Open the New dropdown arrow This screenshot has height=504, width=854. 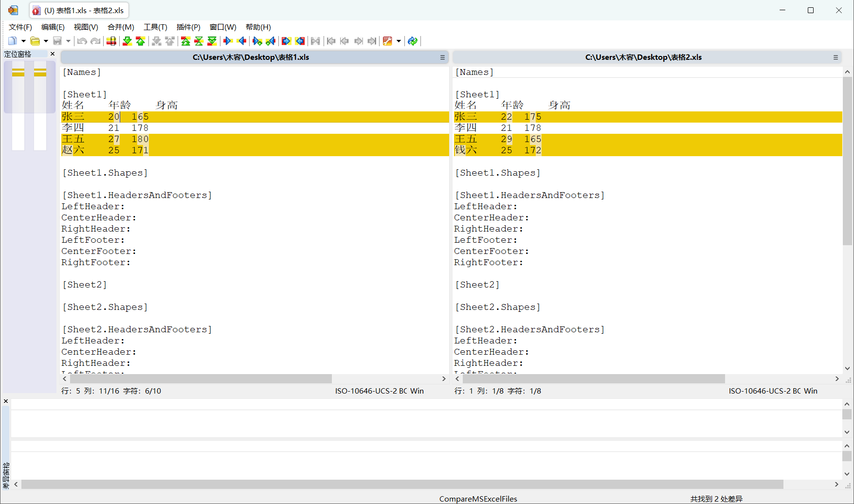(22, 41)
